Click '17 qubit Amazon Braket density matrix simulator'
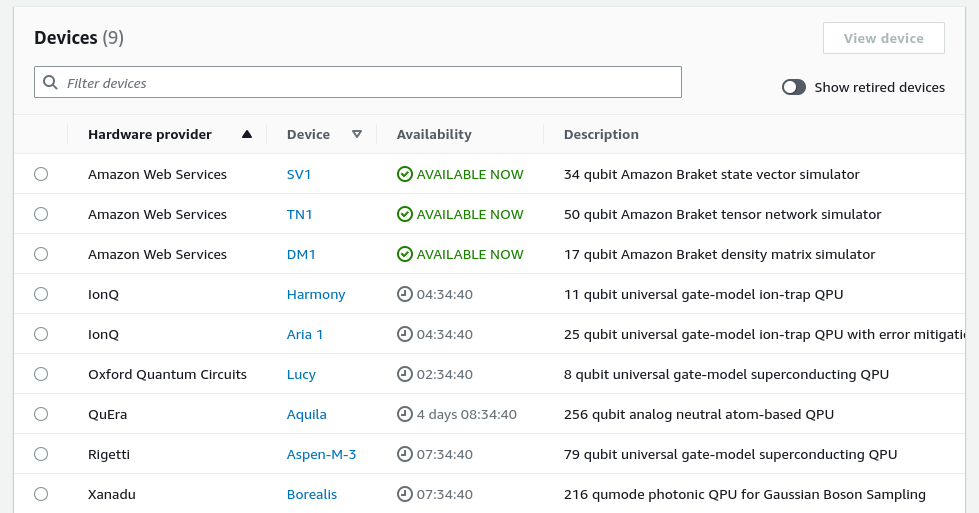 click(x=719, y=254)
